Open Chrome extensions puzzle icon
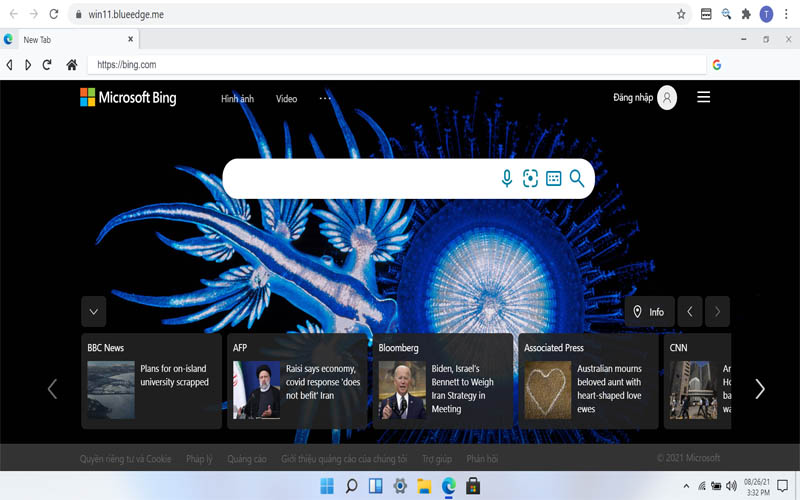The image size is (800, 500). pos(746,14)
